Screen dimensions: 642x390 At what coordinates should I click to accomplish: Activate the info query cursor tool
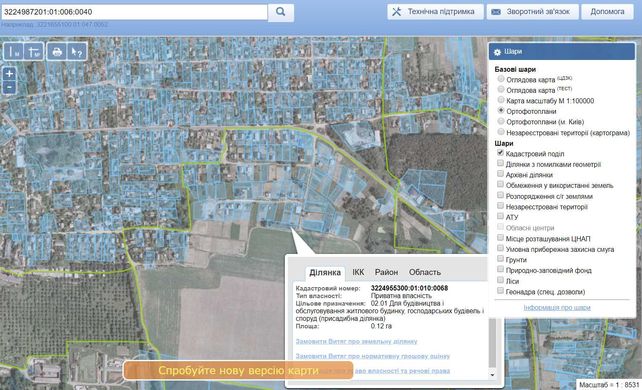77,52
